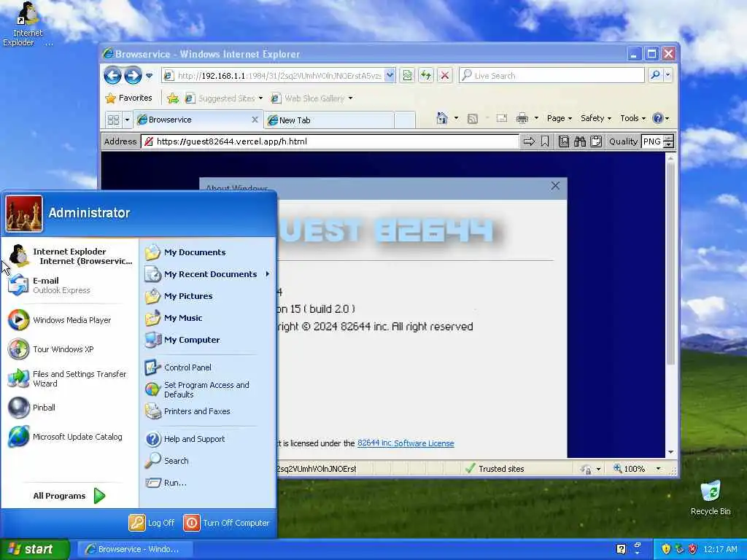Click the Trusted sites status zone
This screenshot has height=560, width=747.
tap(495, 469)
